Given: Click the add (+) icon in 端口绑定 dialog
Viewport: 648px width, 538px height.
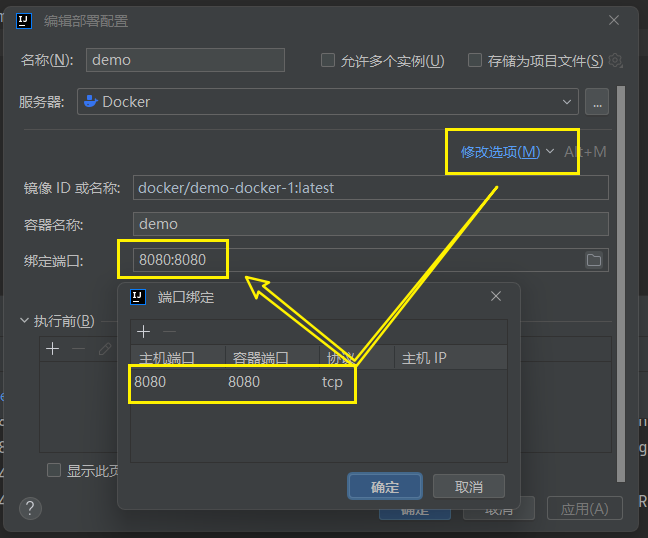Looking at the screenshot, I should pyautogui.click(x=144, y=332).
